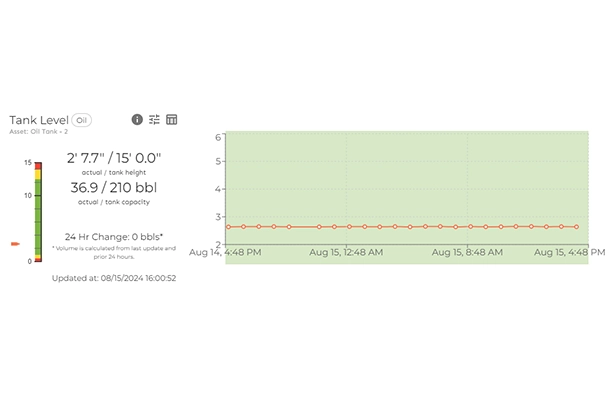Viewport: 614px width, 394px height.
Task: Click the Aug 15, 4:48 PM axis label
Action: [x=570, y=253]
